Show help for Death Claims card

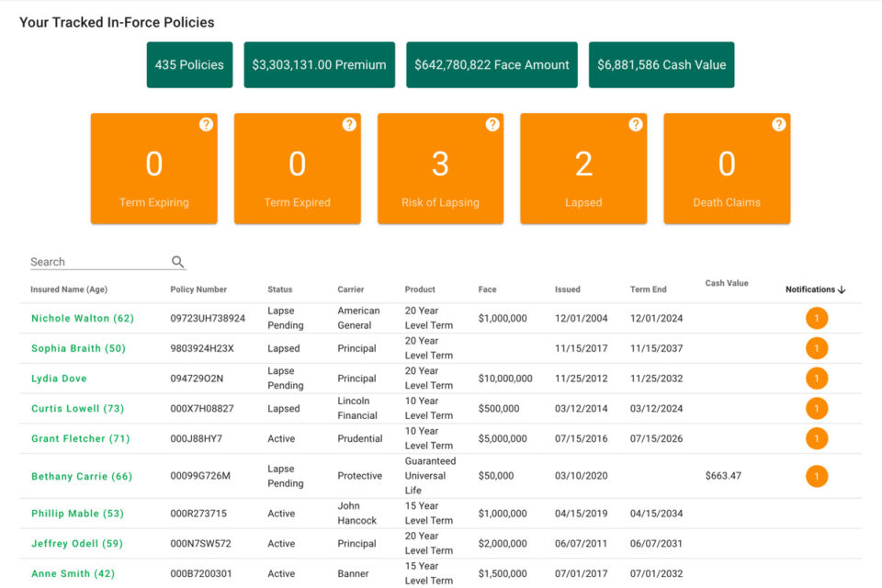pyautogui.click(x=779, y=125)
